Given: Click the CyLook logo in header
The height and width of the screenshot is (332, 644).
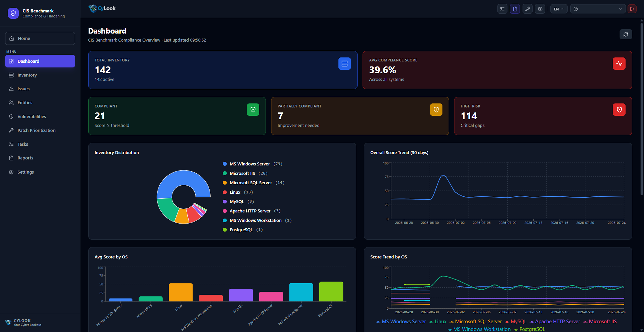Looking at the screenshot, I should pyautogui.click(x=102, y=8).
